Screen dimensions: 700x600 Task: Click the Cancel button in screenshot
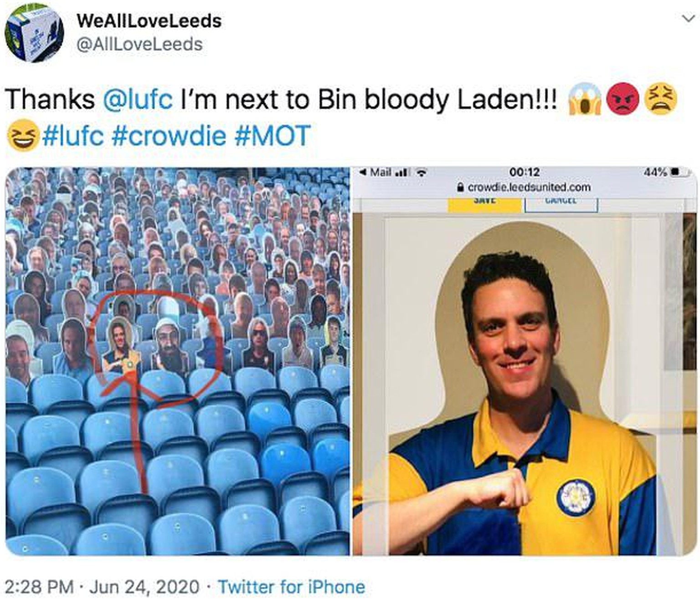pos(561,204)
